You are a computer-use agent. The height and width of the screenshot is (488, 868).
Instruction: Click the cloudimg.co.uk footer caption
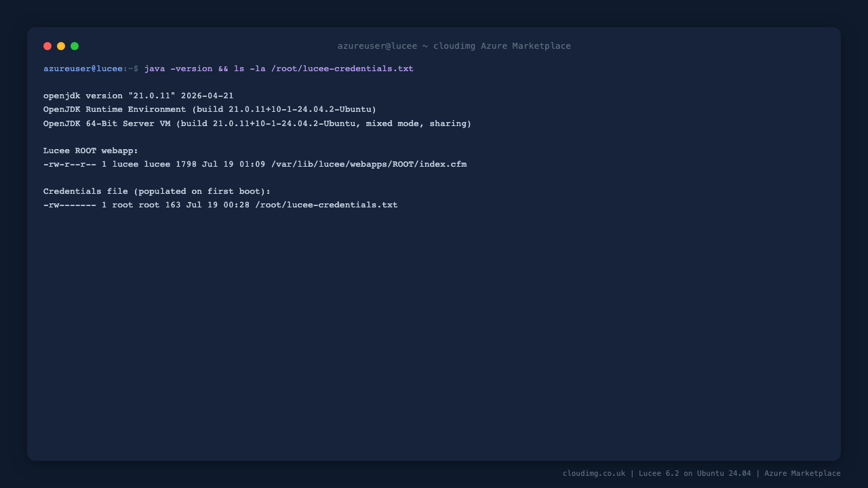tap(702, 473)
